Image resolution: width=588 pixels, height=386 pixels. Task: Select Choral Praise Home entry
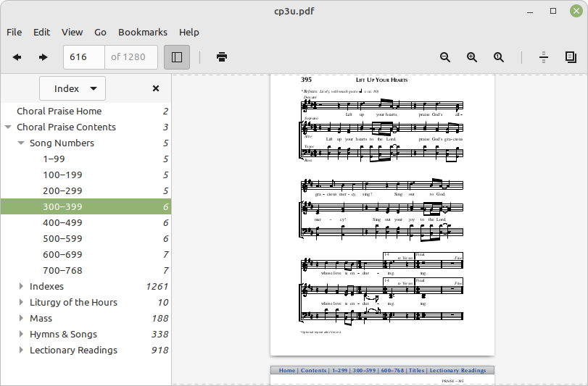(x=86, y=112)
